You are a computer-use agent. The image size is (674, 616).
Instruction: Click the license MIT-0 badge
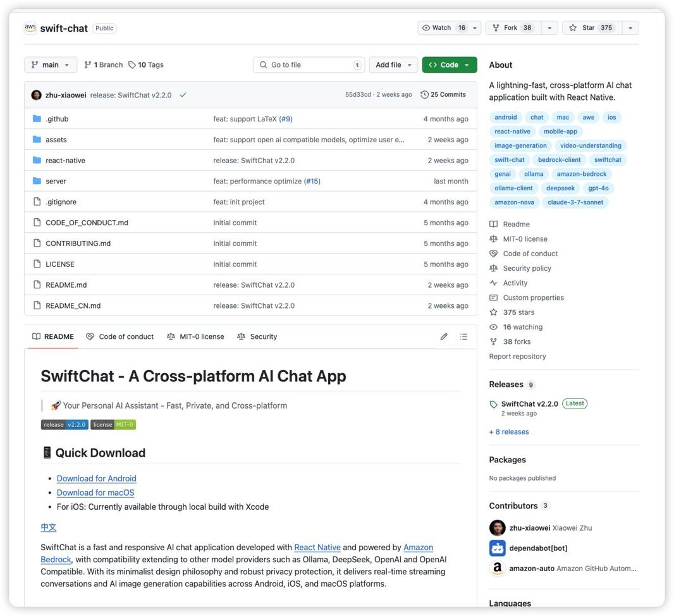coord(113,425)
